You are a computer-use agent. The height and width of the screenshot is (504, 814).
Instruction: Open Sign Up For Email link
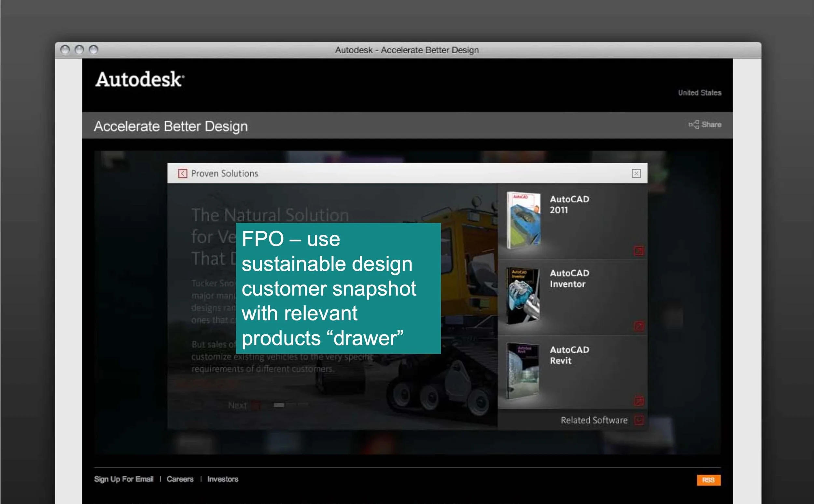[124, 479]
